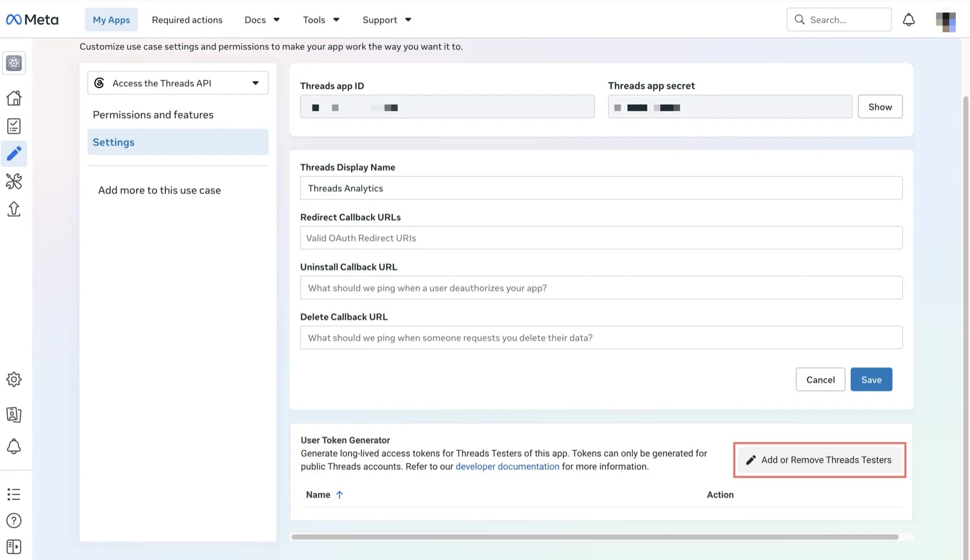970x560 pixels.
Task: Click the Threads app ID field
Action: point(447,107)
